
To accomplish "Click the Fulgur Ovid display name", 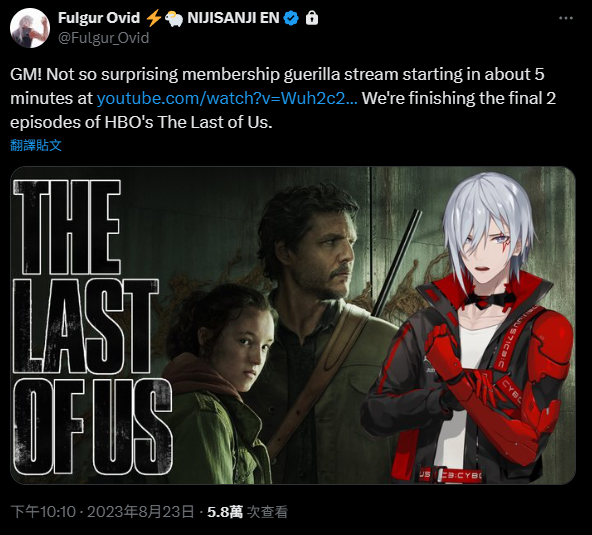I will tap(99, 18).
